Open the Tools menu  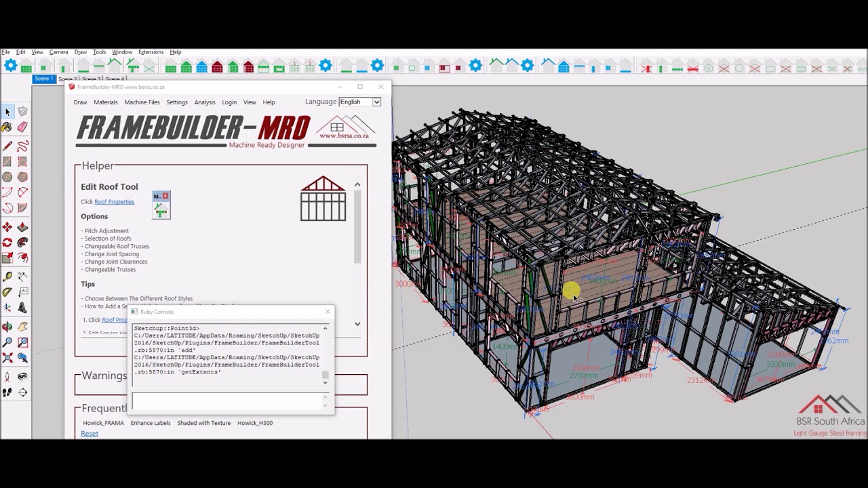click(x=99, y=52)
